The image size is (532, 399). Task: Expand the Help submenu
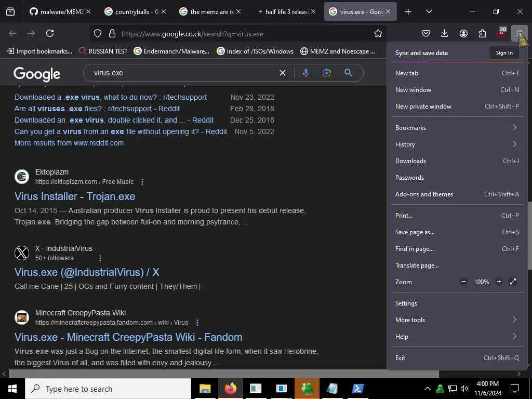457,337
